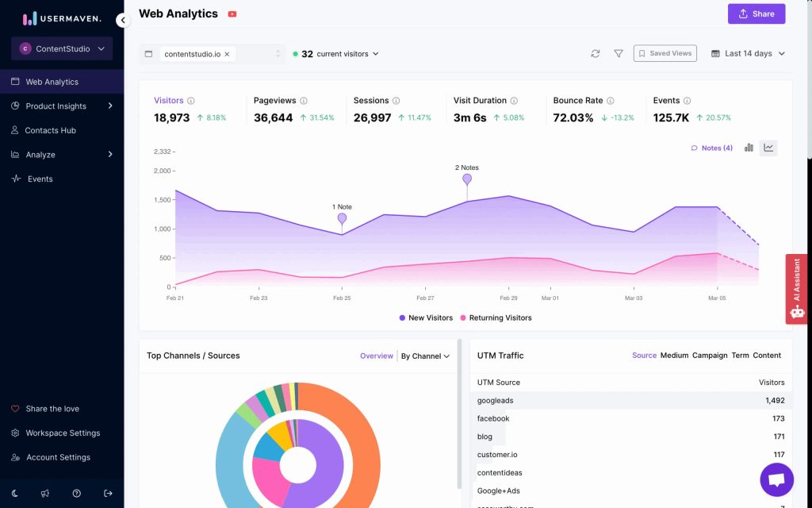This screenshot has height=508, width=812.
Task: Click the refresh data icon
Action: coord(595,53)
